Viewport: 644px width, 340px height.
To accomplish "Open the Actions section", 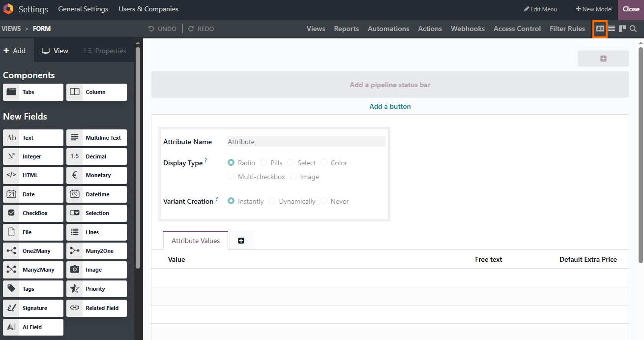I will [430, 29].
